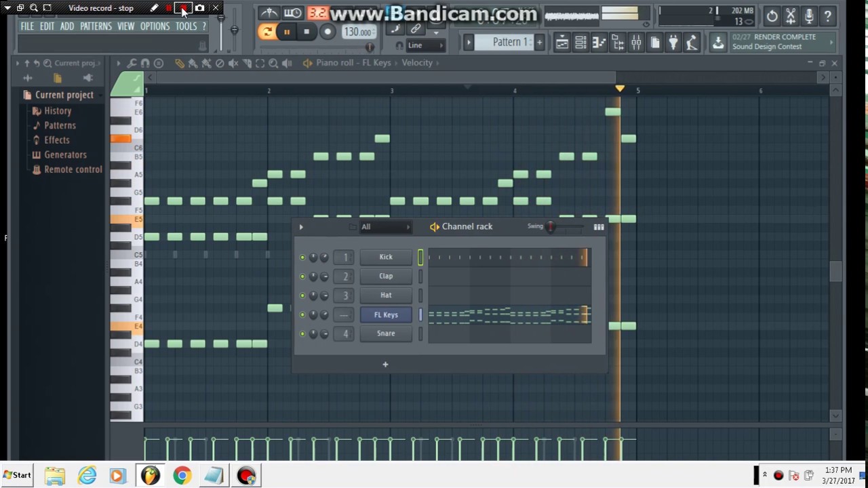Select the magnet snap icon in the piano roll
868x488 pixels.
[x=145, y=63]
